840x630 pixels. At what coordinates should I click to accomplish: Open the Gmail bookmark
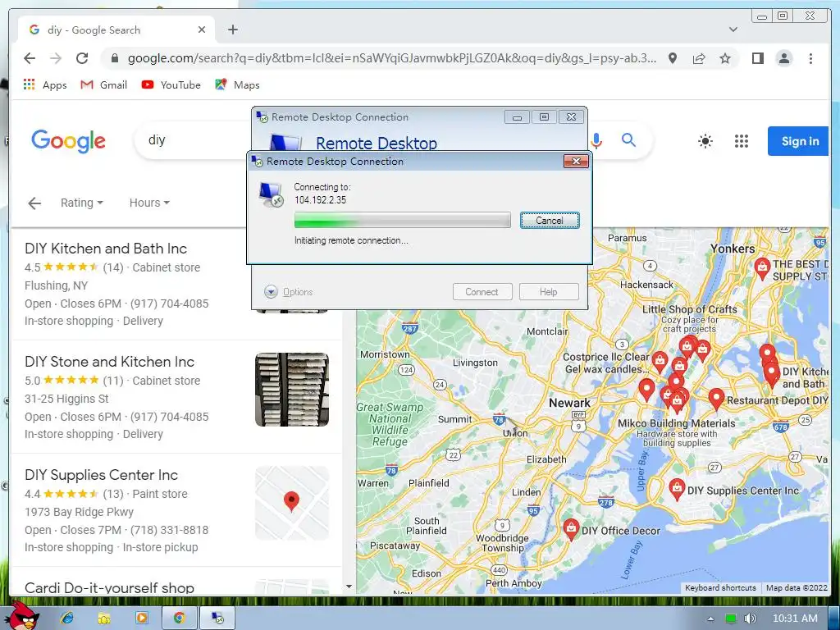click(104, 84)
